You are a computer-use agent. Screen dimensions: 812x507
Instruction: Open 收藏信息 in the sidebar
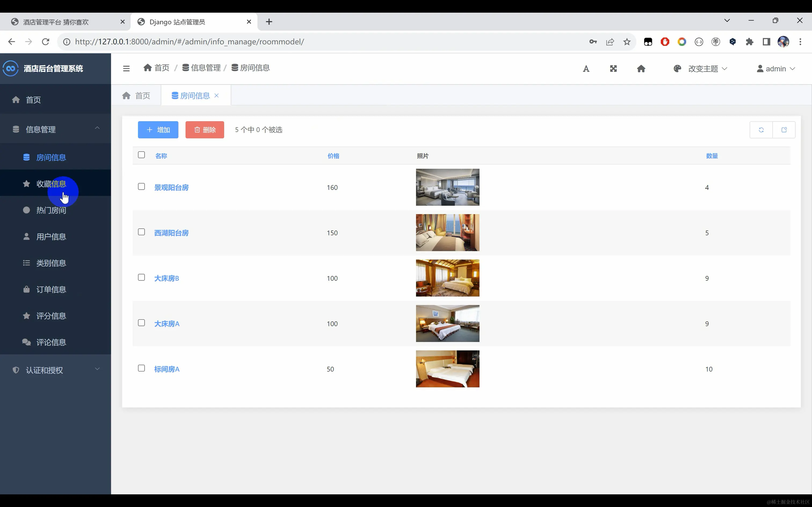point(51,184)
